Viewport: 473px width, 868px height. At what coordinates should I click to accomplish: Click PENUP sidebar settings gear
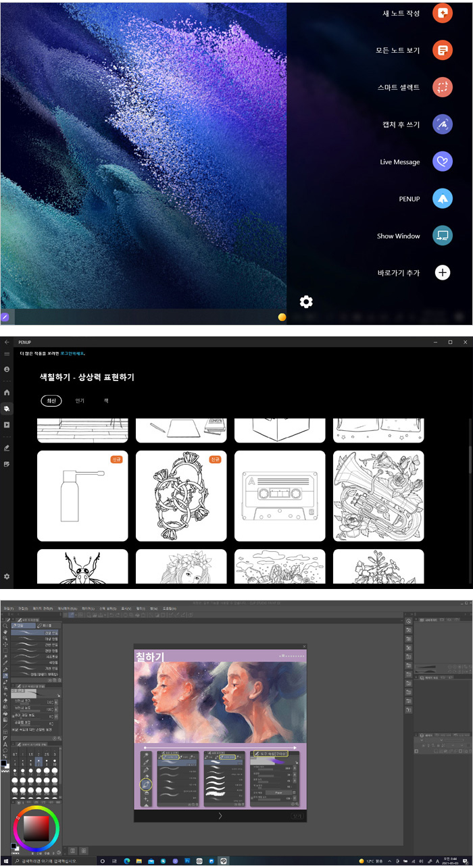[x=7, y=576]
